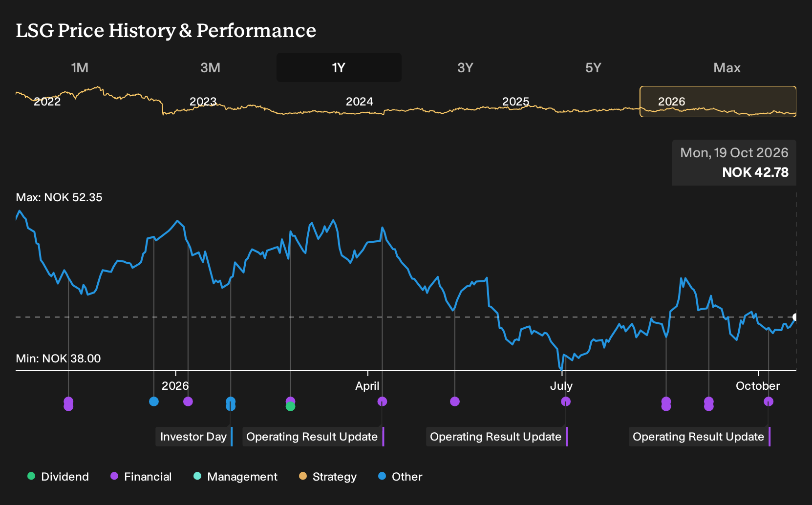Click the purple event dot right of April
This screenshot has width=812, height=505.
point(383,401)
